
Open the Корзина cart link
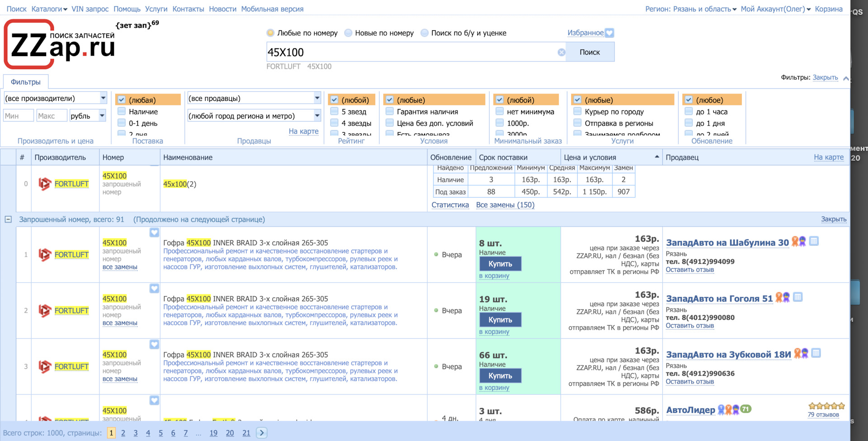pyautogui.click(x=829, y=9)
